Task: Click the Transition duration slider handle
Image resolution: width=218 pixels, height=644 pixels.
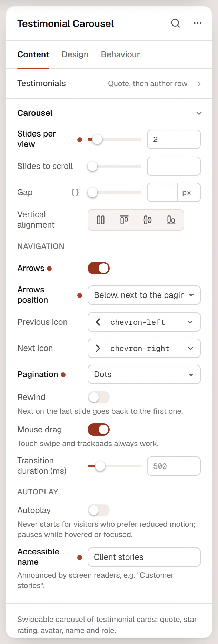Action: 100,466
